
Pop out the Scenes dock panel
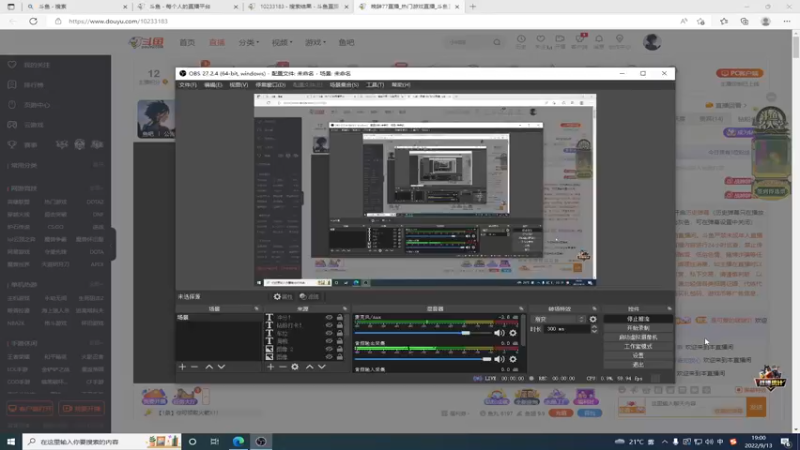click(257, 309)
